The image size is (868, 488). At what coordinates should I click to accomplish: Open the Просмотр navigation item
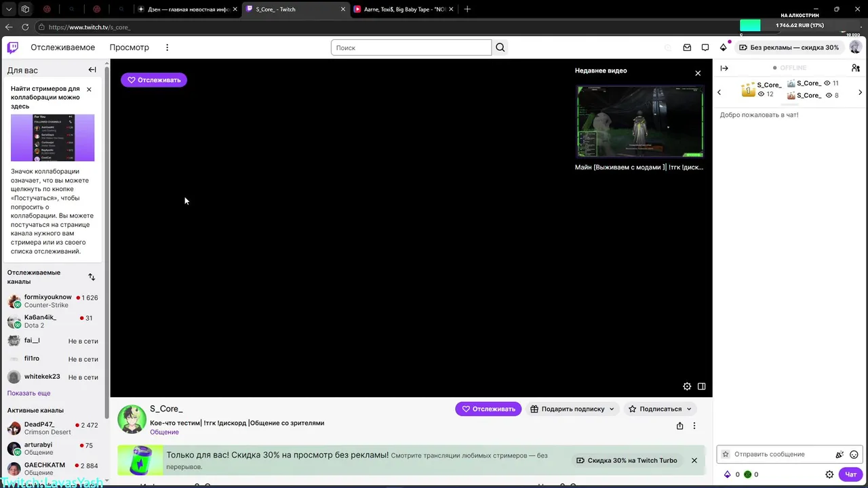[x=129, y=47]
